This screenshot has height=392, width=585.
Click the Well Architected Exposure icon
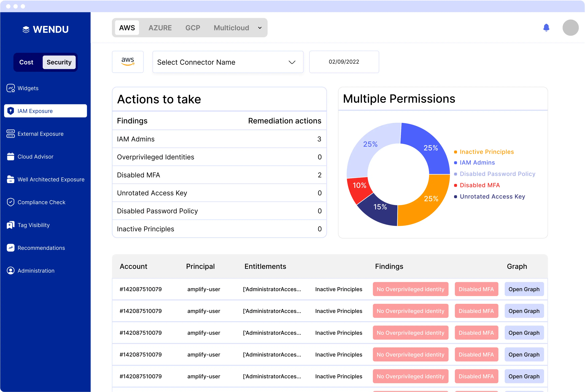[x=10, y=179]
